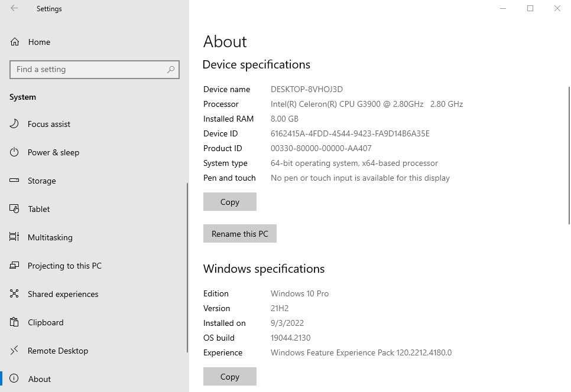Click the Clipboard icon

[x=14, y=322]
